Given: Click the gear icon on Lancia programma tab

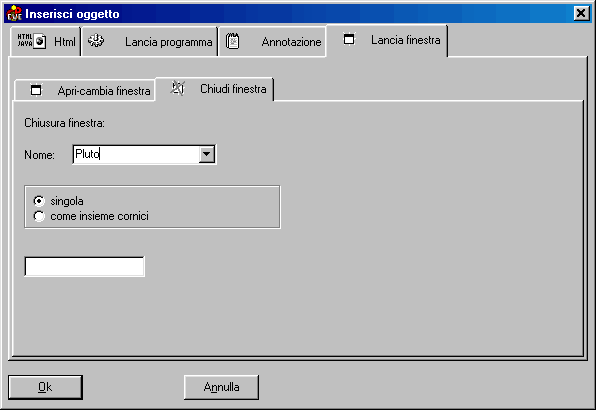Looking at the screenshot, I should click(x=96, y=40).
